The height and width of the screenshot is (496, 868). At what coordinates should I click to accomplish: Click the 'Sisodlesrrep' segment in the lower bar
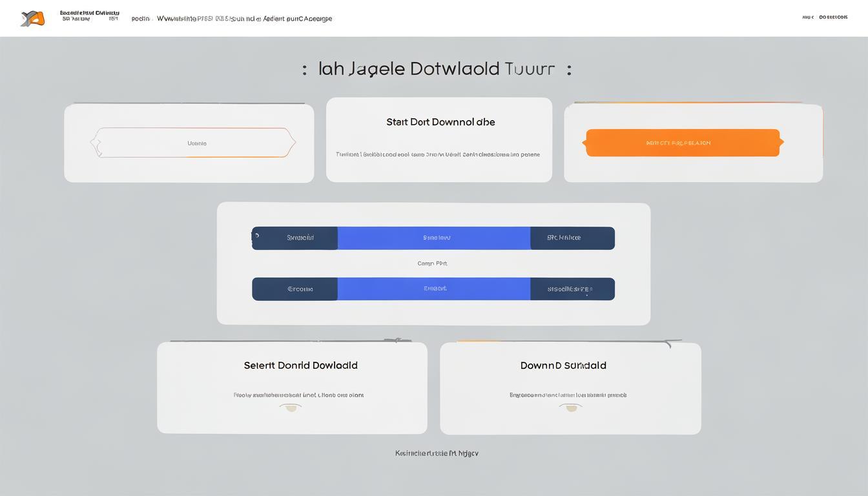(x=572, y=288)
